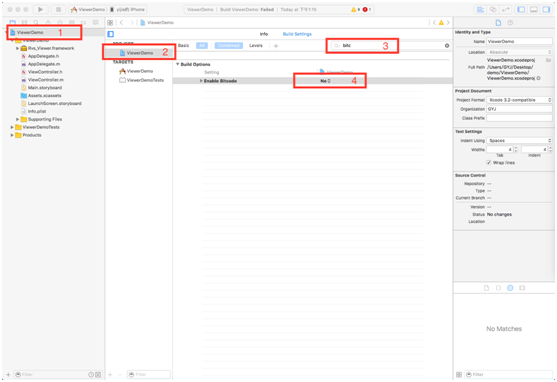Open the Symbol navigator
Image resolution: width=557 pixels, height=382 pixels.
(24, 22)
